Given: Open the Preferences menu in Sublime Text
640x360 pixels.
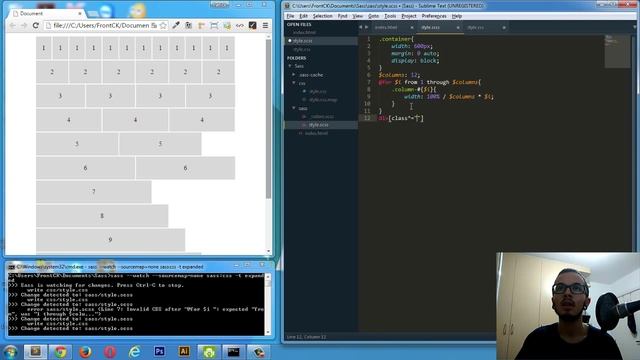Looking at the screenshot, I should pos(434,16).
